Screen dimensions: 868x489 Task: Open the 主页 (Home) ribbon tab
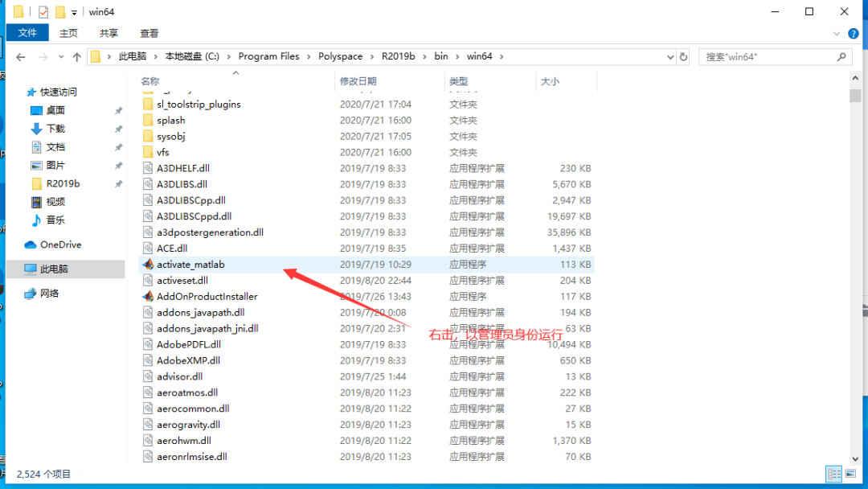(68, 33)
